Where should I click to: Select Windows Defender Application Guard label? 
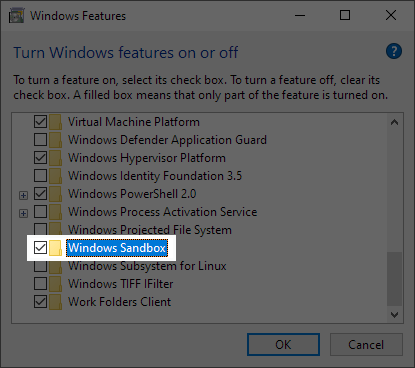coord(167,140)
